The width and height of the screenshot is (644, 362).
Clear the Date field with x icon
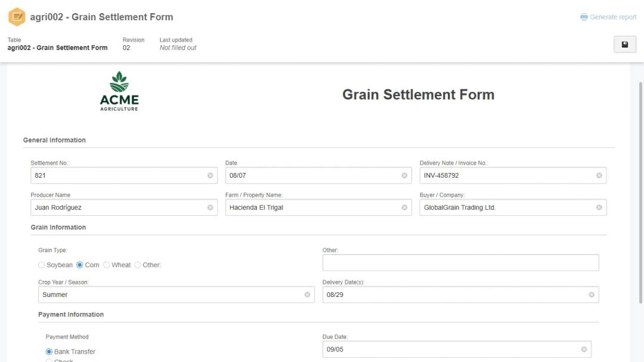click(404, 175)
